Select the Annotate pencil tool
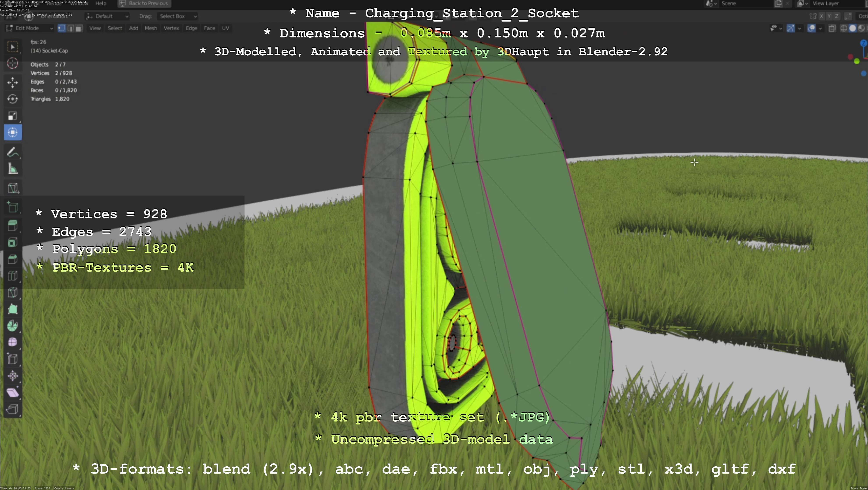 [12, 152]
